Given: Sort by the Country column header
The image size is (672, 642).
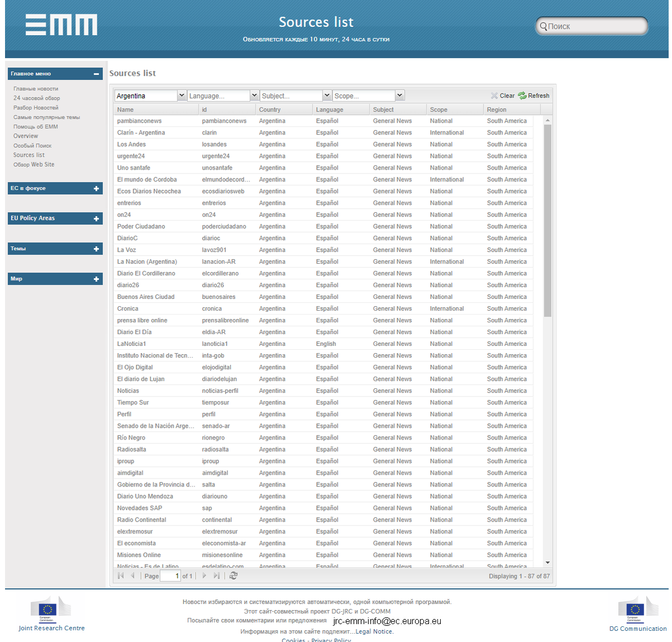Looking at the screenshot, I should click(284, 110).
